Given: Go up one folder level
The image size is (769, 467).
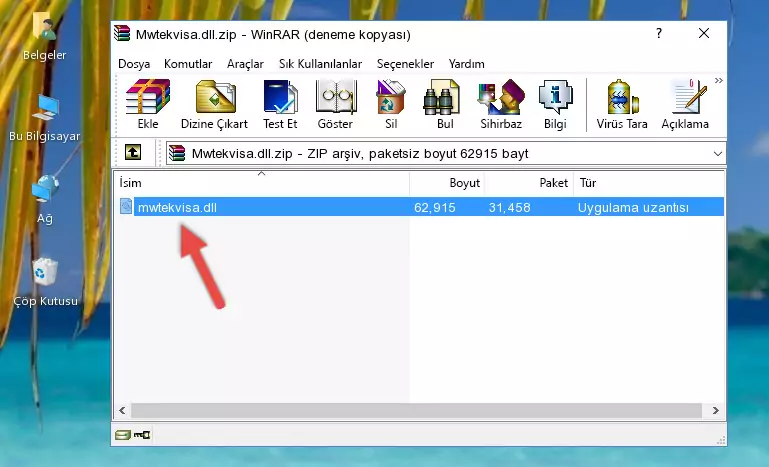Looking at the screenshot, I should [x=132, y=153].
